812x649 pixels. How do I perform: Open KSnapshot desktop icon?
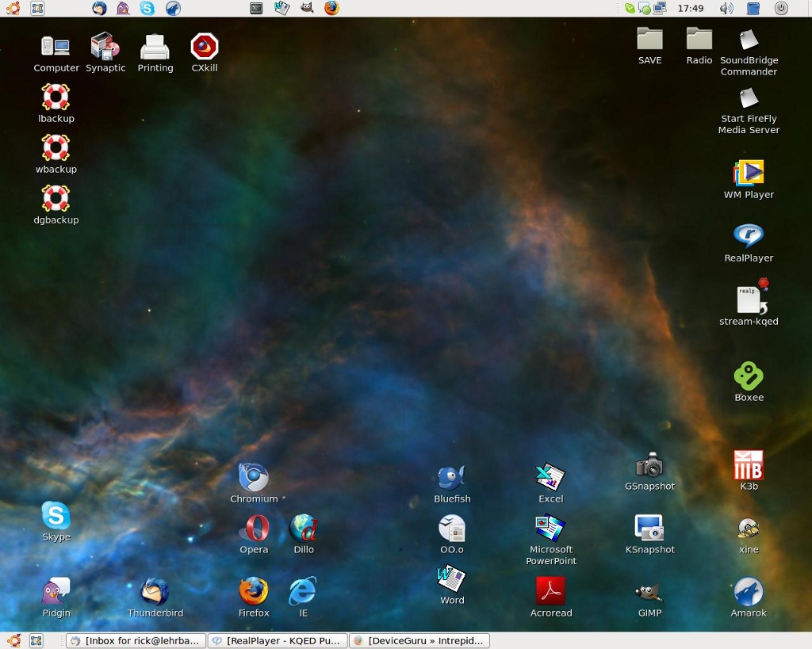tap(649, 528)
